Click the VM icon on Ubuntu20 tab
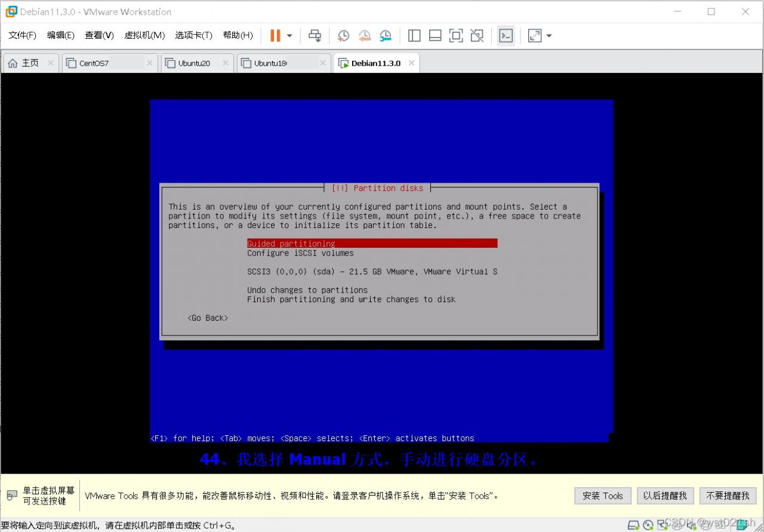Viewport: 764px width, 532px height. click(170, 63)
